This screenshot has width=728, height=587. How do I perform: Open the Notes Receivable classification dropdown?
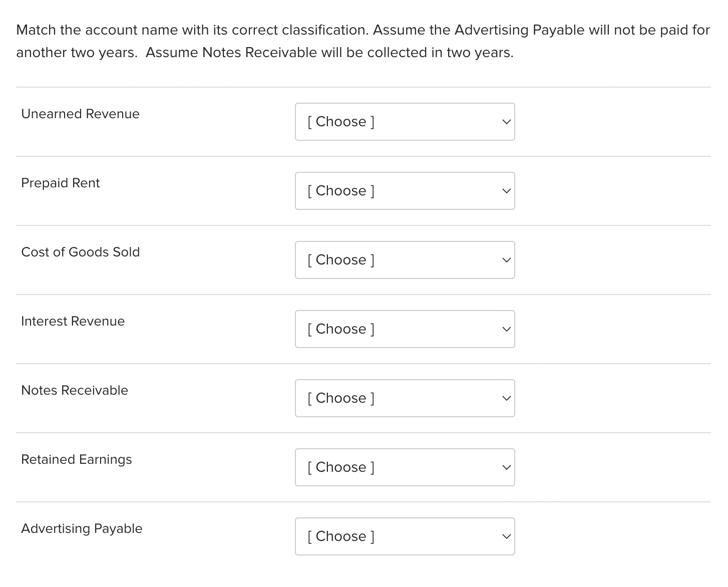405,398
